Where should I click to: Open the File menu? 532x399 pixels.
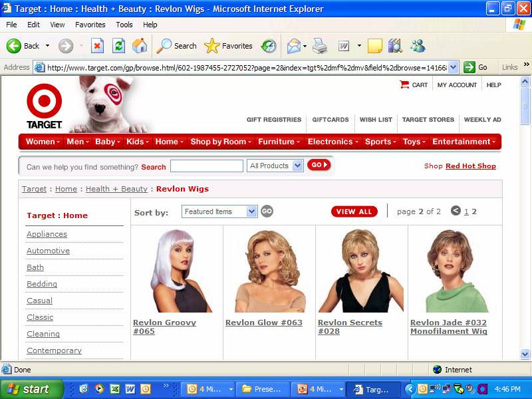click(11, 25)
